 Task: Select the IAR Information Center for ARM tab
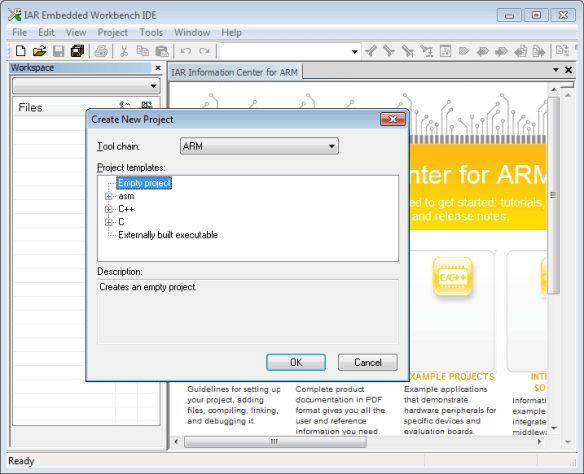(x=235, y=72)
